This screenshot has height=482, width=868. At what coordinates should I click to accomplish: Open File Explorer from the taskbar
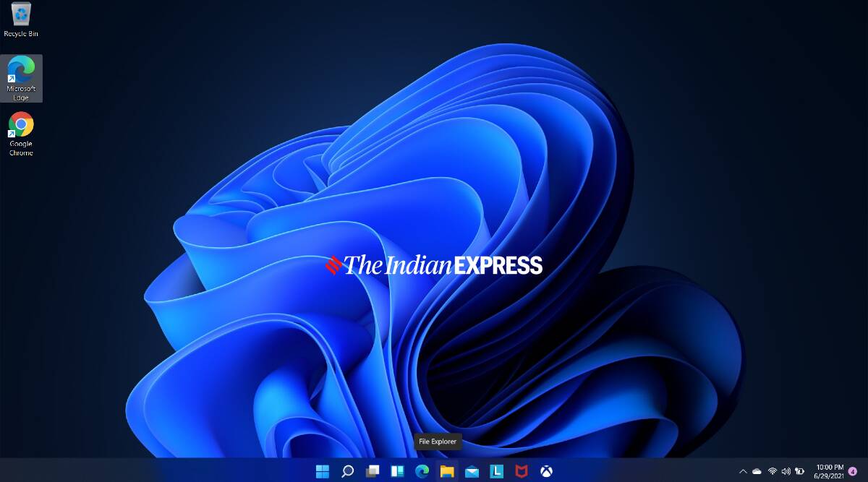(x=447, y=471)
